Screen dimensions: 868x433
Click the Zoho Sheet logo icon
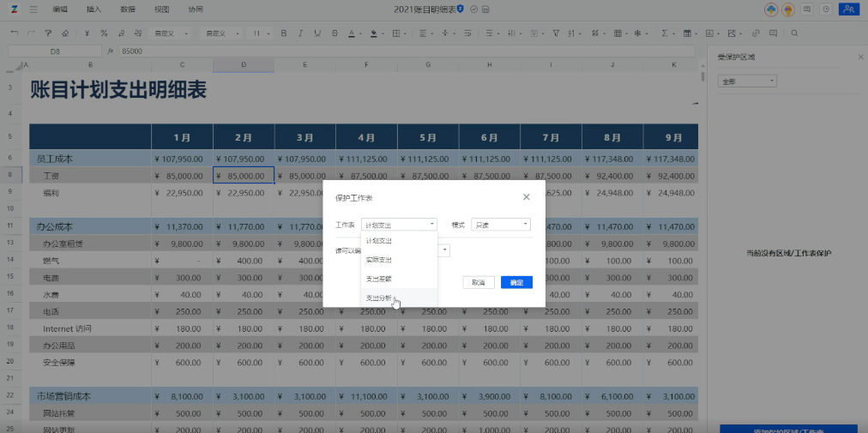[14, 9]
